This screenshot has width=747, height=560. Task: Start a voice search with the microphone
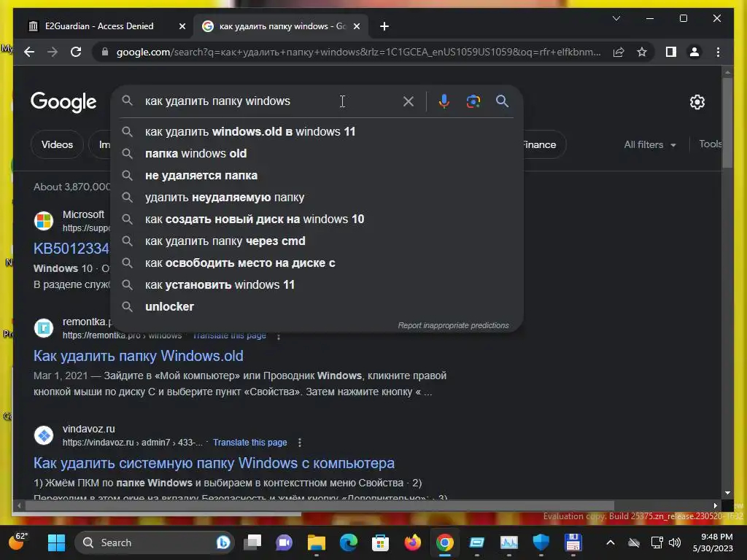(444, 101)
